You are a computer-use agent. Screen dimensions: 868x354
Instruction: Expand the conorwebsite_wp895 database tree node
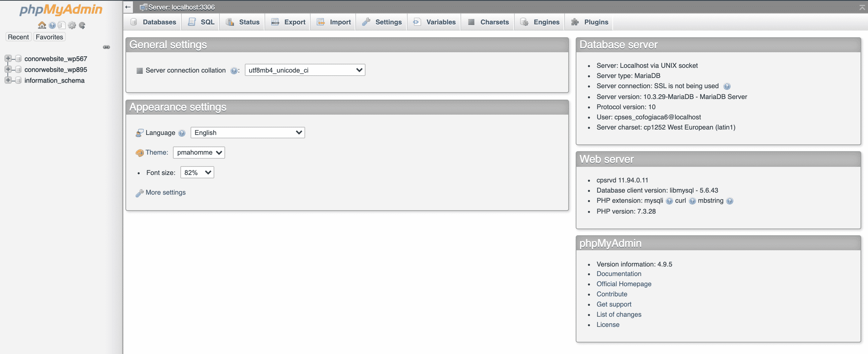pyautogui.click(x=8, y=69)
